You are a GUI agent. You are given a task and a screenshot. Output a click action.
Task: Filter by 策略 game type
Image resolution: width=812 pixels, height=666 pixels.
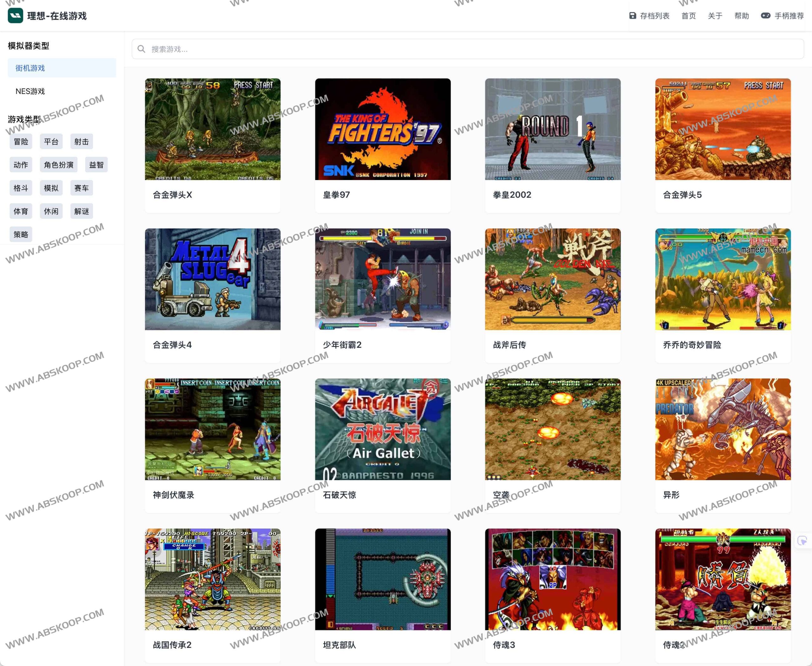click(21, 234)
